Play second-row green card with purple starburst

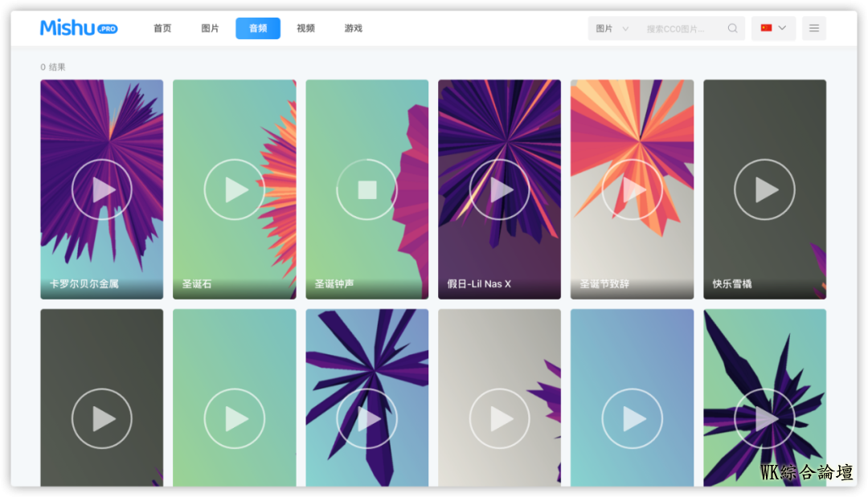coord(764,418)
